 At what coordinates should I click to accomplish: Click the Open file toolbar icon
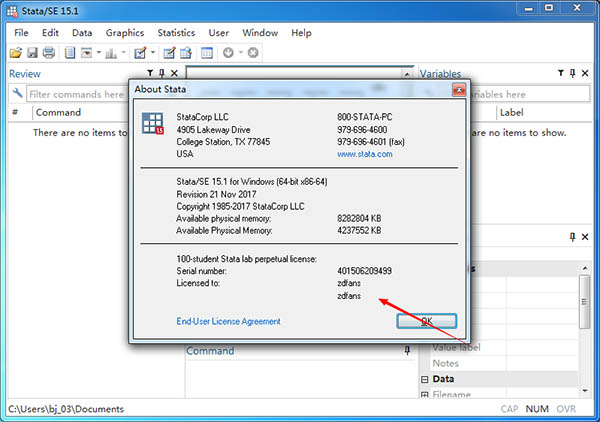[16, 53]
